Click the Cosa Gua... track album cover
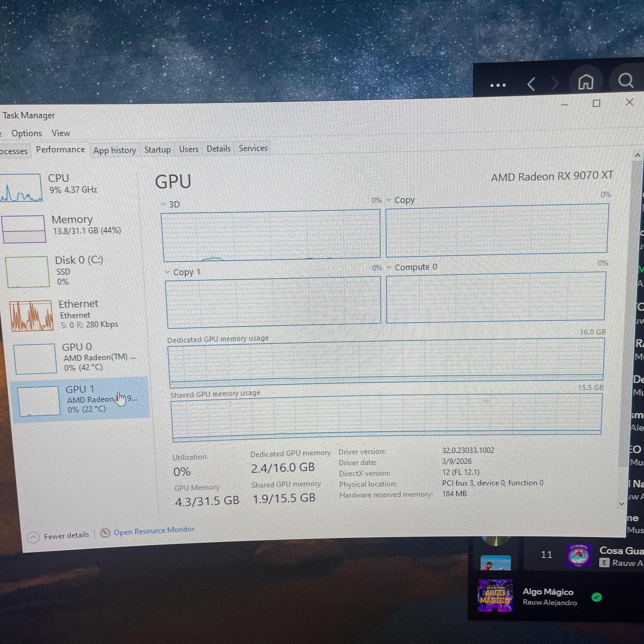Screen dimensions: 644x644 tap(579, 556)
